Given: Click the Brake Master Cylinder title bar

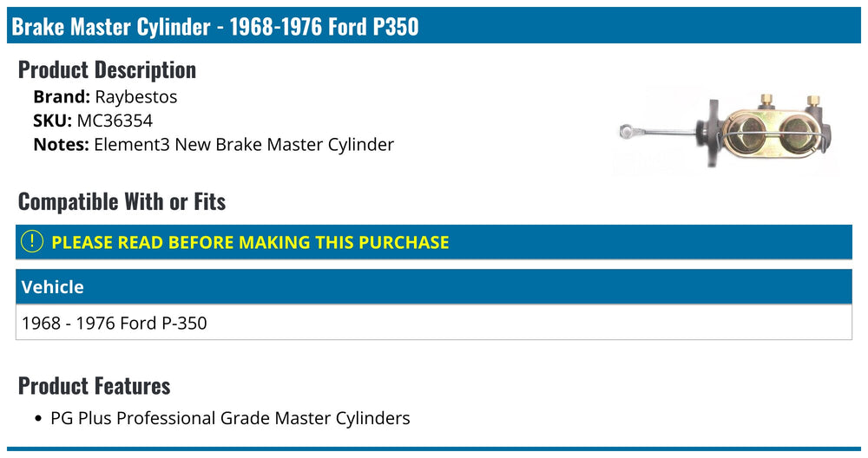Looking at the screenshot, I should (433, 25).
